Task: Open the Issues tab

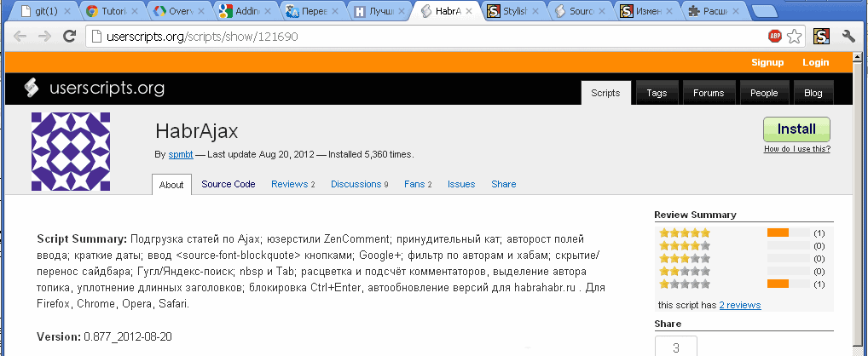Action: tap(461, 184)
